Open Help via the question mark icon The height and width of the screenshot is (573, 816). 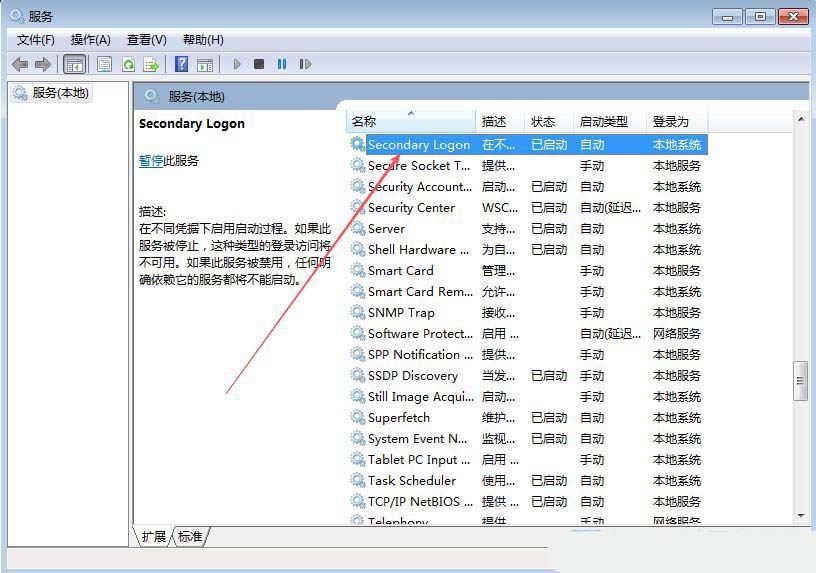(x=181, y=65)
